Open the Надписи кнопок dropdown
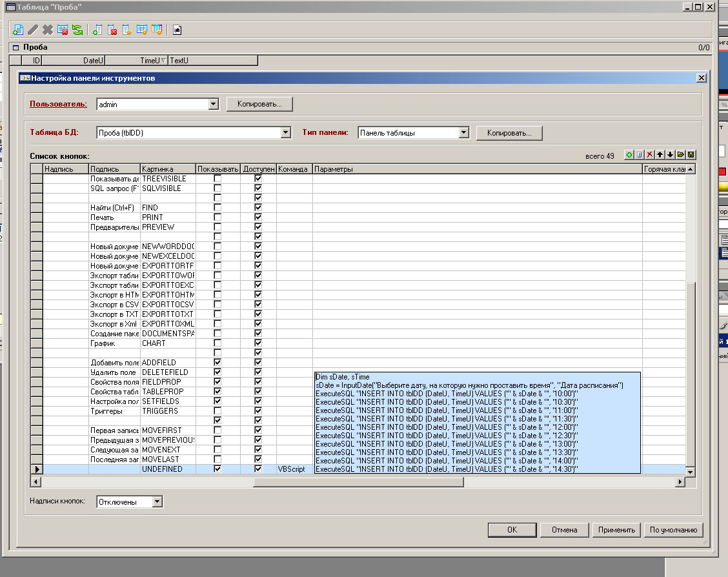This screenshot has width=728, height=577. [x=157, y=502]
